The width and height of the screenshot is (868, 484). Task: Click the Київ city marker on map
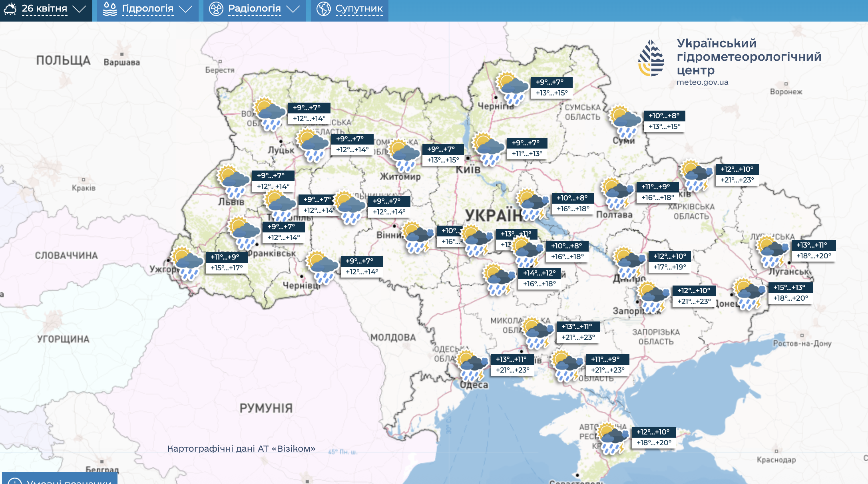468,158
